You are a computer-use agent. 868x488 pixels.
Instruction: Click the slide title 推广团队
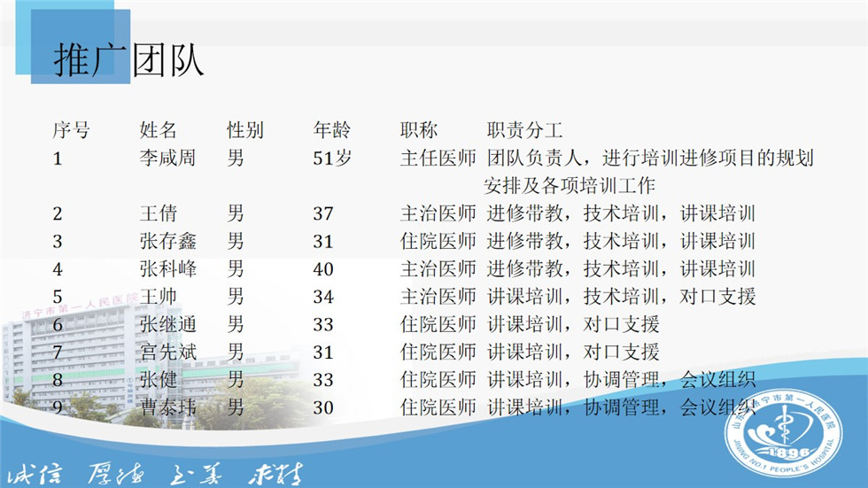coord(128,59)
